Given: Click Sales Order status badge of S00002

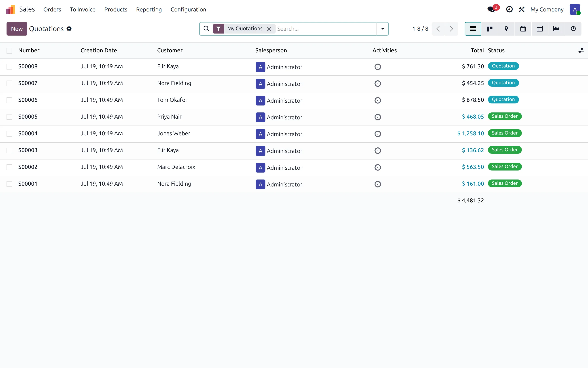Looking at the screenshot, I should click(505, 166).
